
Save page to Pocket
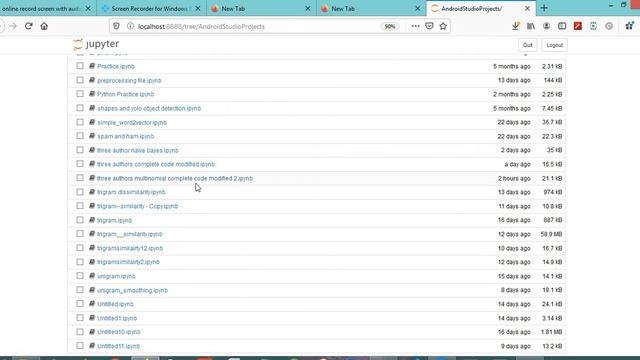pos(429,26)
